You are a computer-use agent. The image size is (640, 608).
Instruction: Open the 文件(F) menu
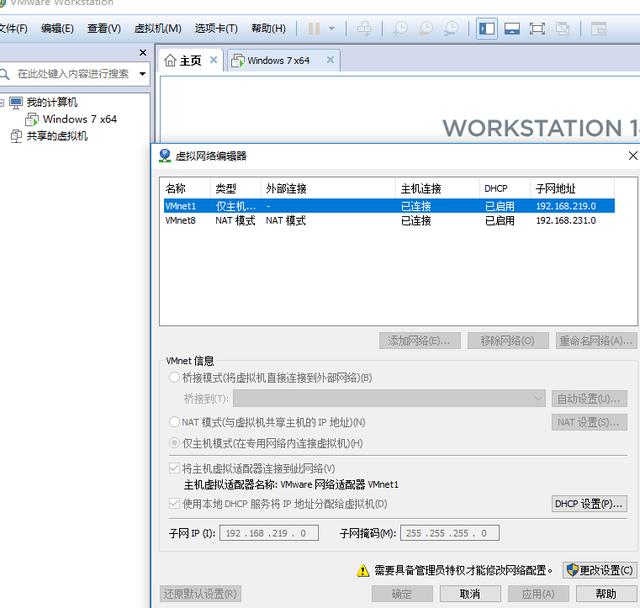13,29
